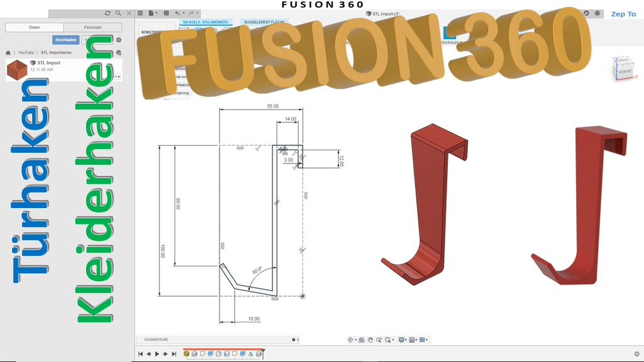Screen dimensions: 644x362
Task: Select the 12.00 sketch dimension
Action: [341, 161]
